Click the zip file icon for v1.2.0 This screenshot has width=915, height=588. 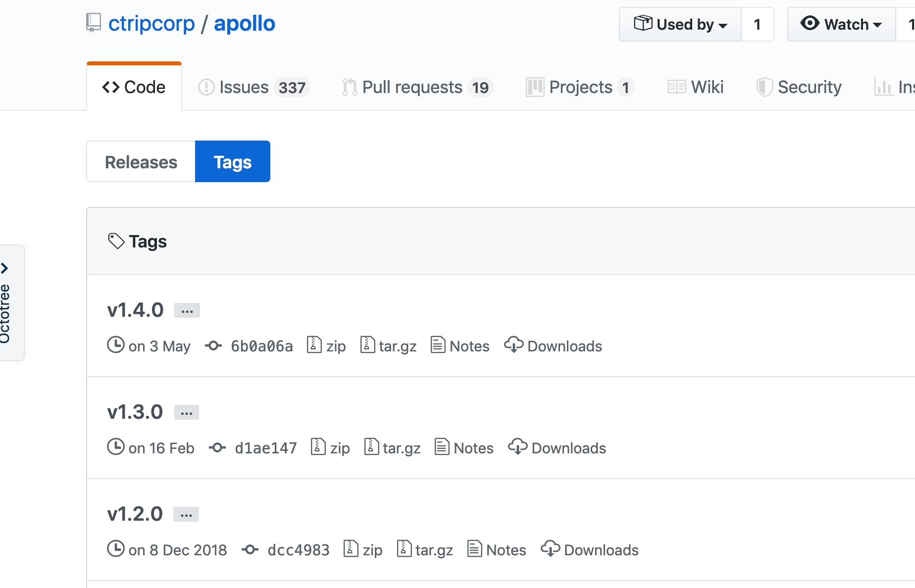pyautogui.click(x=351, y=549)
